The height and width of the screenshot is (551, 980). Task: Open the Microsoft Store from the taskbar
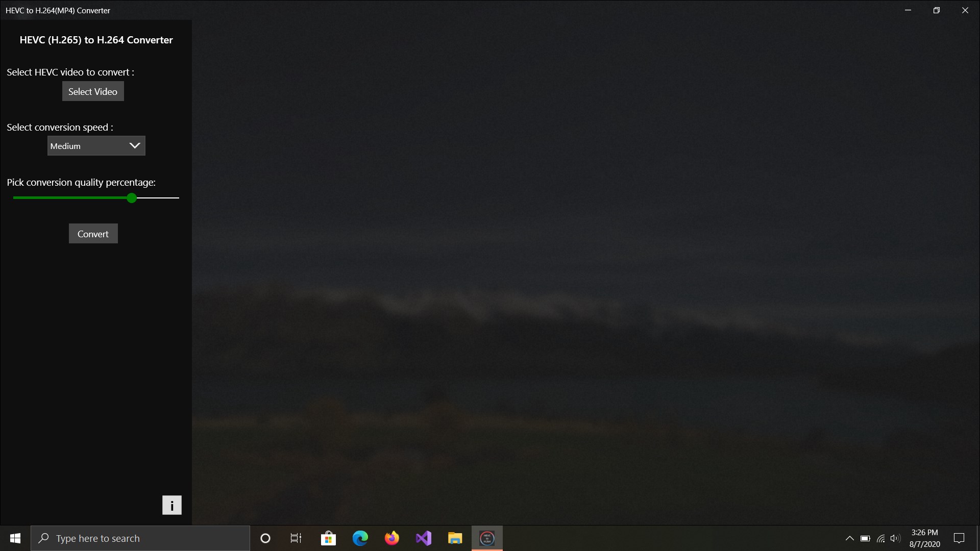point(329,538)
